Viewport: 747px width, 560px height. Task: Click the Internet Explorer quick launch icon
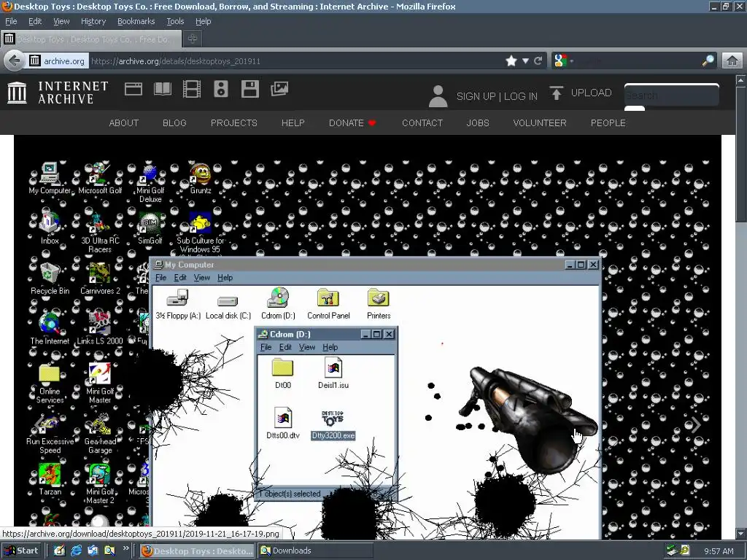coord(76,551)
